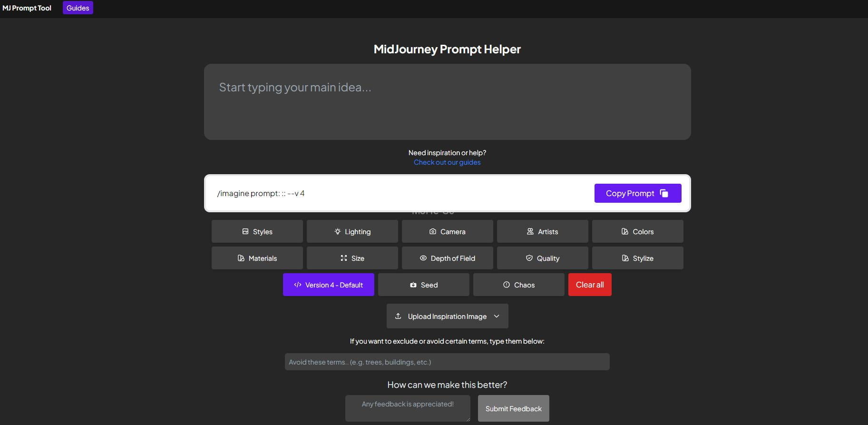
Task: Select the Materials option
Action: (x=257, y=258)
